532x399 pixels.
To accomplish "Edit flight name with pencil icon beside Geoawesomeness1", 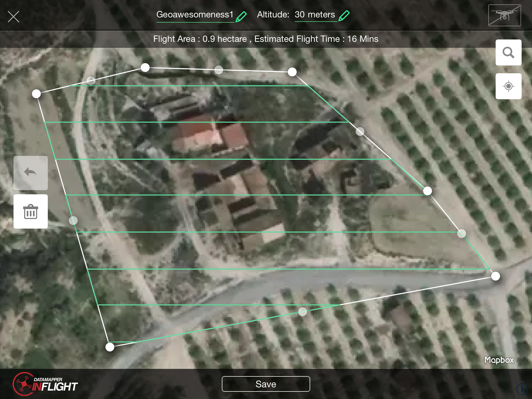I will (x=241, y=17).
